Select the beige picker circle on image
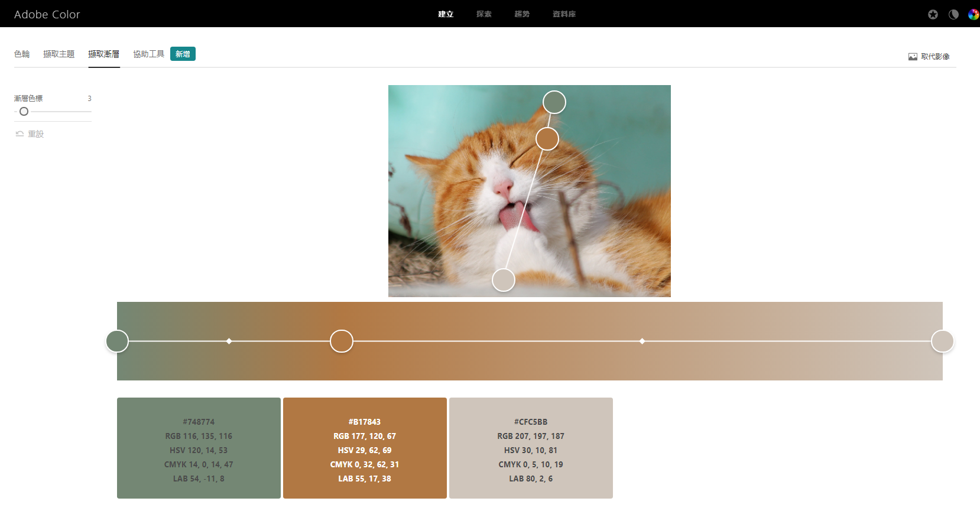This screenshot has width=980, height=511. [x=504, y=280]
